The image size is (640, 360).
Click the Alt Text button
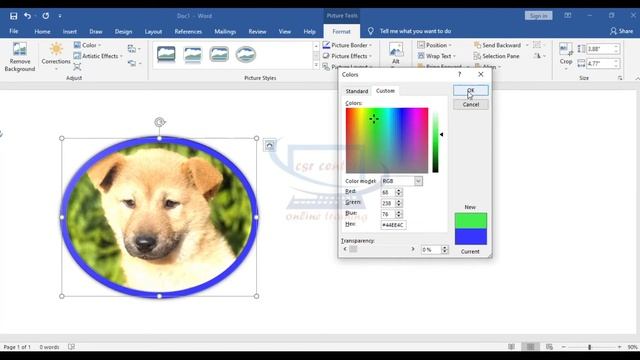point(396,54)
